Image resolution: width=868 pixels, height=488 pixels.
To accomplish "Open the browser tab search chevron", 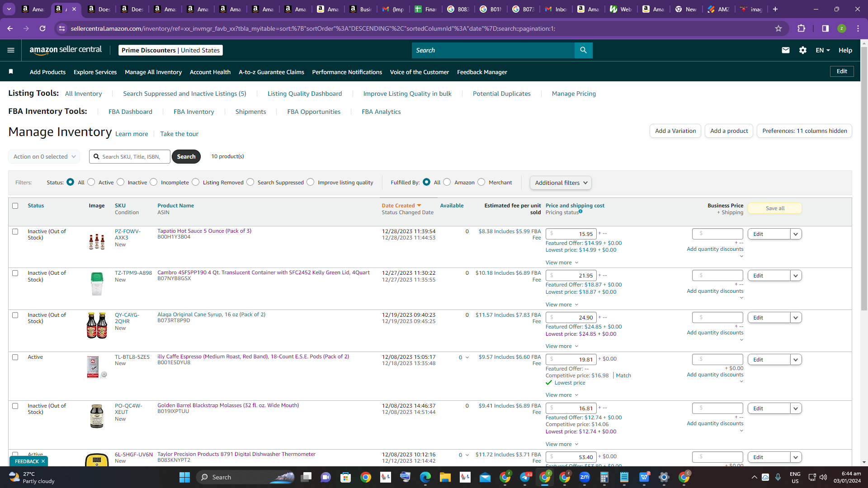I will coord(9,9).
